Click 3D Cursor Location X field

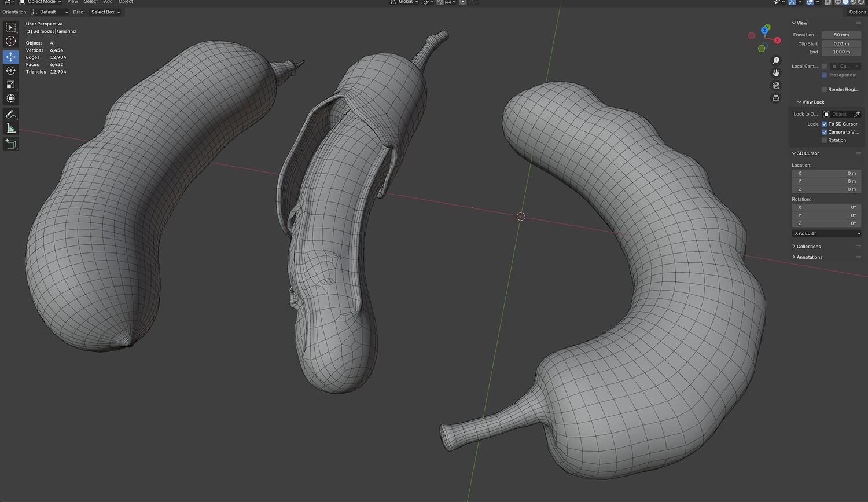[x=826, y=173]
